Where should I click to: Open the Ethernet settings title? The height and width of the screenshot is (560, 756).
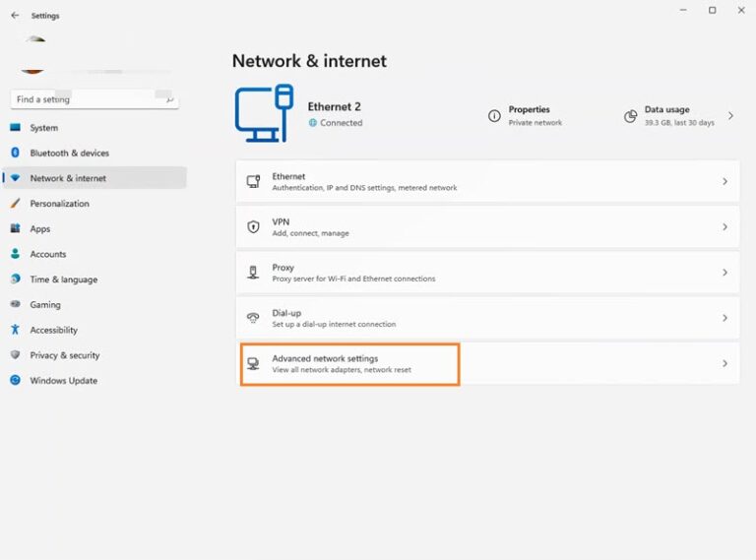288,176
